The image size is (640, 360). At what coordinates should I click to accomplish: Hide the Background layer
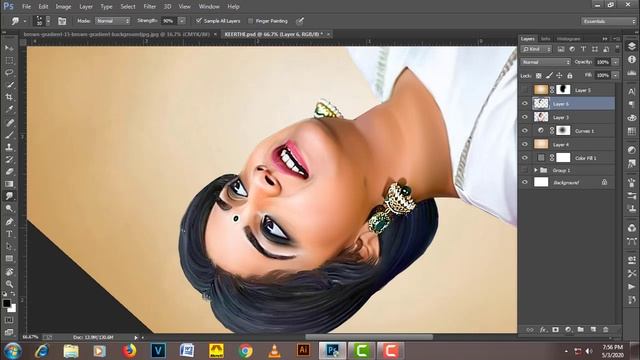(525, 182)
